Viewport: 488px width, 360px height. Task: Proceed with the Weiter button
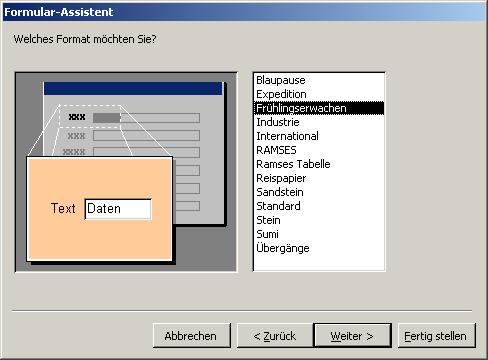tap(352, 336)
